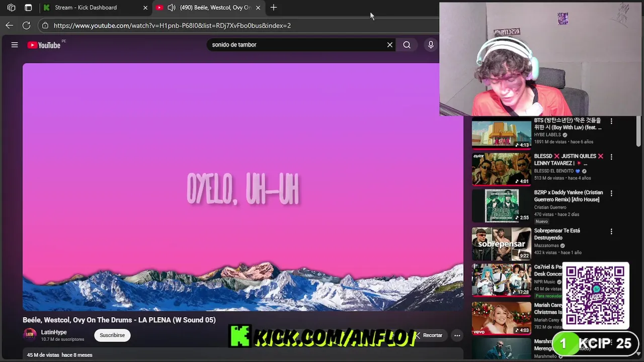Open browser workspaces icon
The height and width of the screenshot is (362, 644).
(12, 8)
